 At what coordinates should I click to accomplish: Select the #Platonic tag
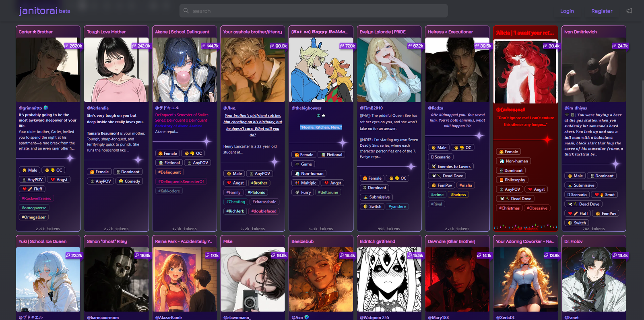point(256,192)
